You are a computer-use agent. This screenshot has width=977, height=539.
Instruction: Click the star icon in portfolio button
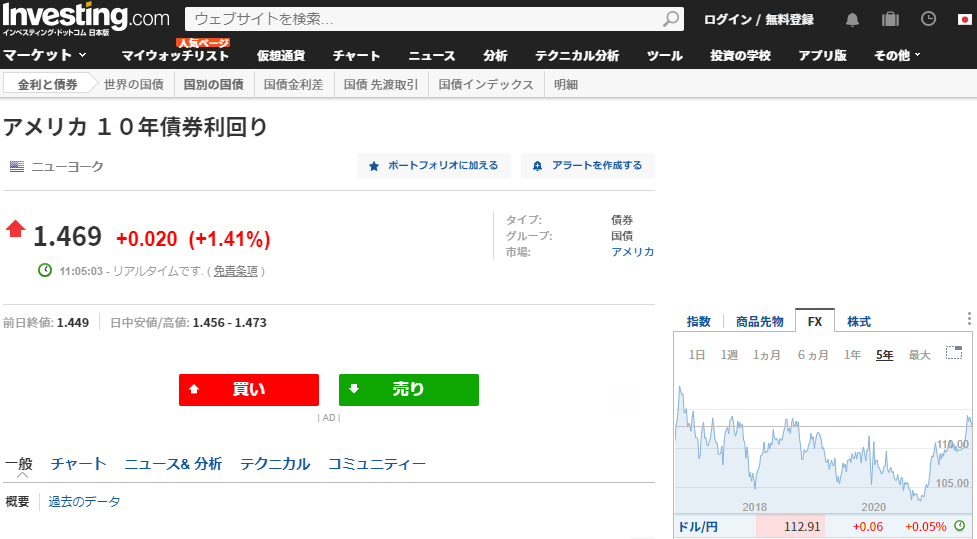point(374,166)
